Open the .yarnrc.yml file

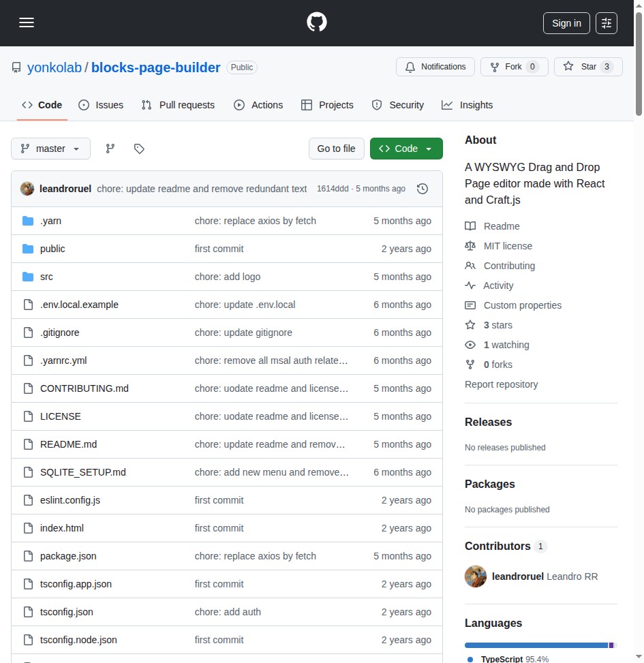coord(63,360)
